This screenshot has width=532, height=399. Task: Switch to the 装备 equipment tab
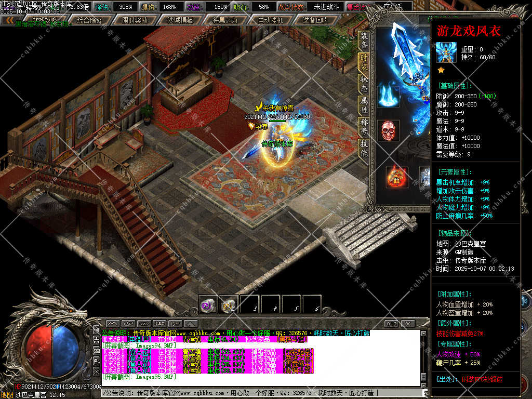pyautogui.click(x=364, y=39)
